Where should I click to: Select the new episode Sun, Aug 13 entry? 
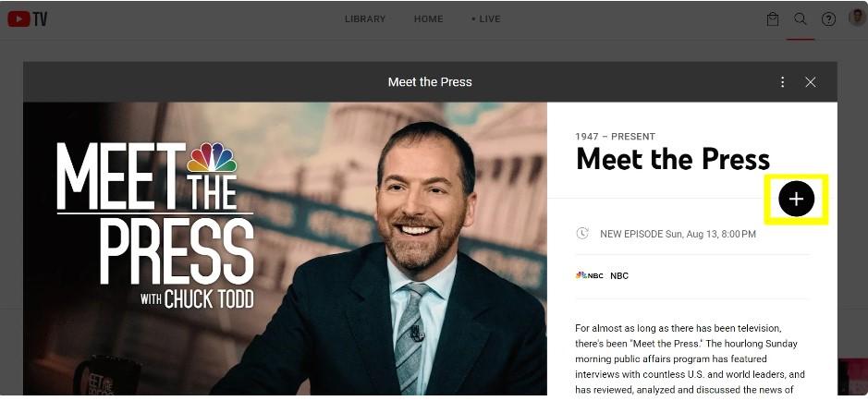(x=679, y=234)
